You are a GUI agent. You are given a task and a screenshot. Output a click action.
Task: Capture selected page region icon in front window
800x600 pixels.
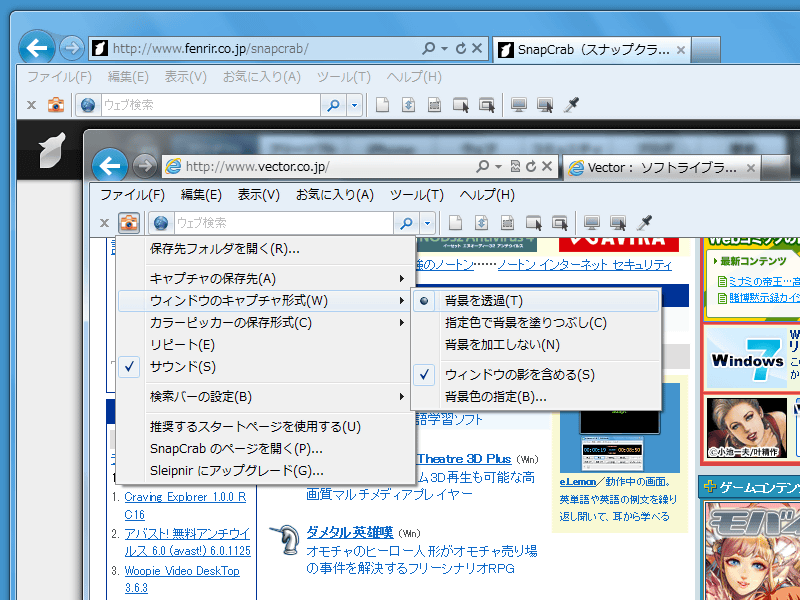[508, 223]
